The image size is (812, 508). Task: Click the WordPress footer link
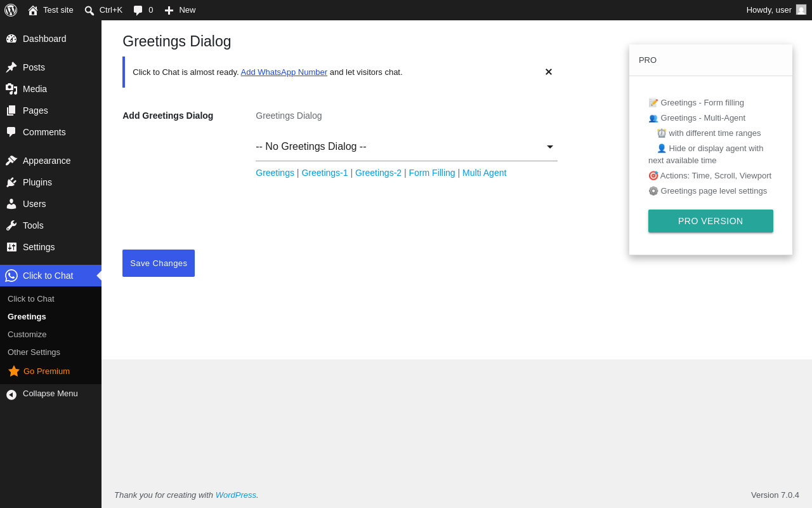pos(236,495)
